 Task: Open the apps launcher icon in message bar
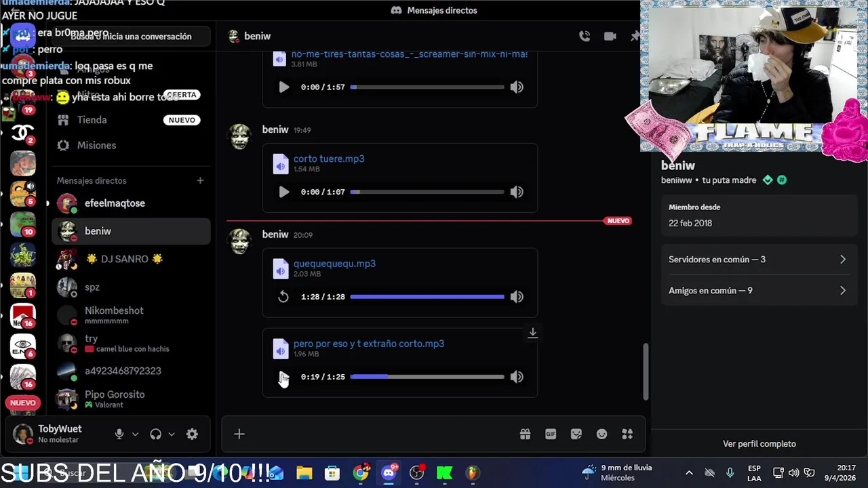coord(627,434)
